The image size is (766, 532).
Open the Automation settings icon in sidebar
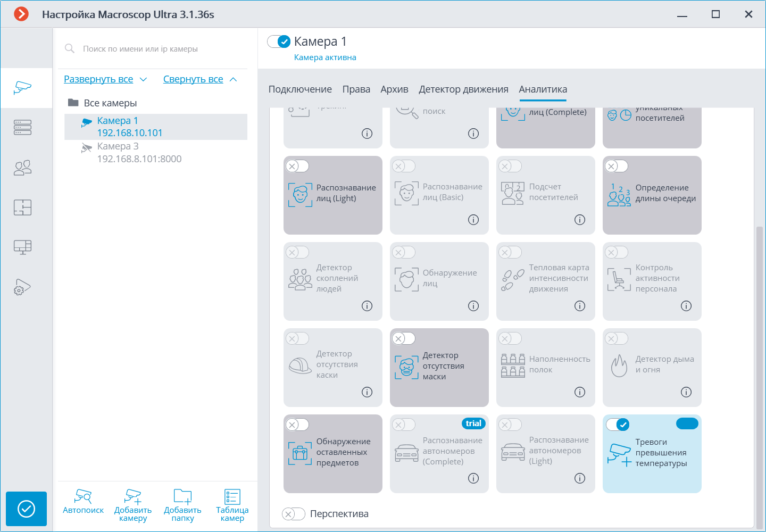click(23, 287)
